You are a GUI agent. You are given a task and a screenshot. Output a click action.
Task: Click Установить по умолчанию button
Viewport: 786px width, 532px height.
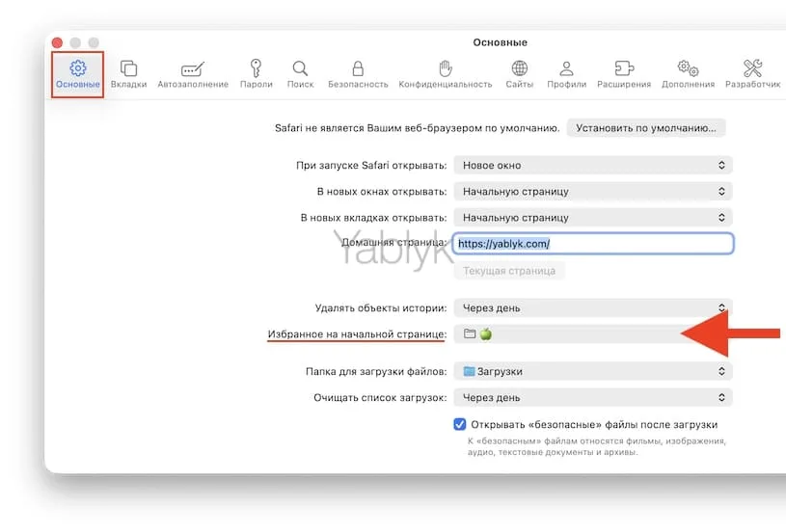(x=645, y=128)
